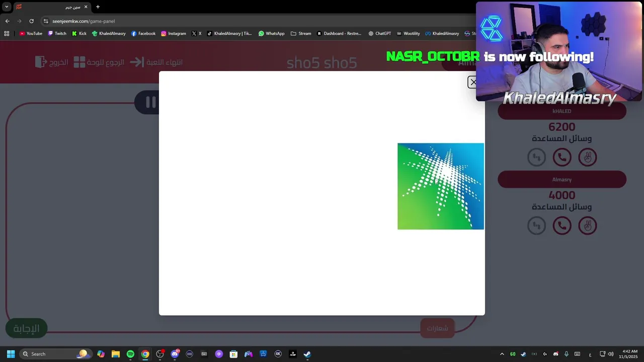The width and height of the screenshot is (644, 362).
Task: Close the logo image popup
Action: coord(472,82)
